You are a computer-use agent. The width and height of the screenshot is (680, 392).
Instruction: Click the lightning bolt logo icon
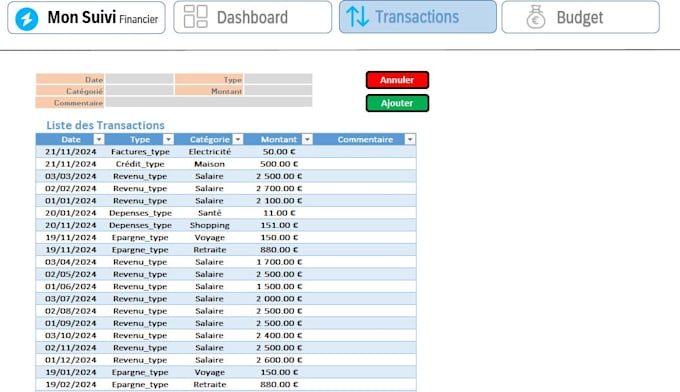click(26, 19)
